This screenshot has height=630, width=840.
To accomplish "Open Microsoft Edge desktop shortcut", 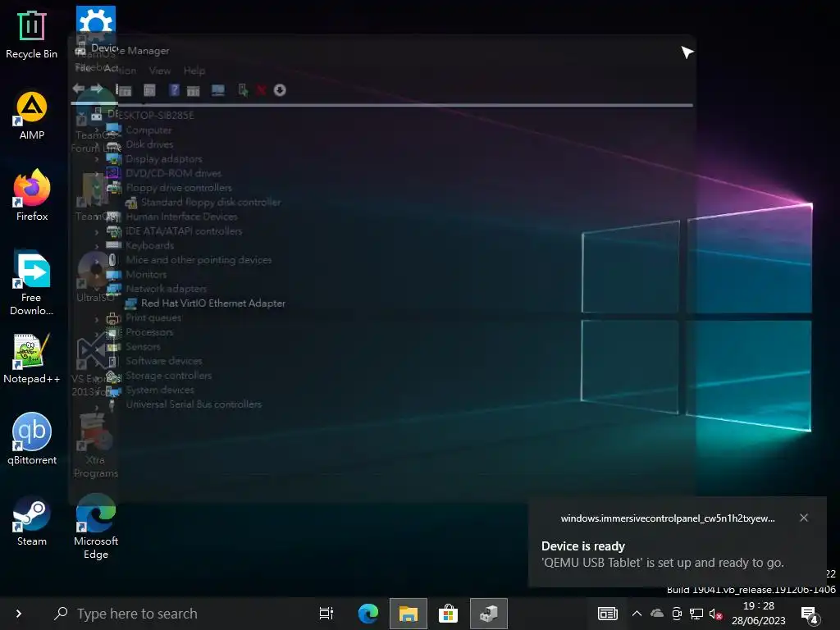I will point(96,527).
